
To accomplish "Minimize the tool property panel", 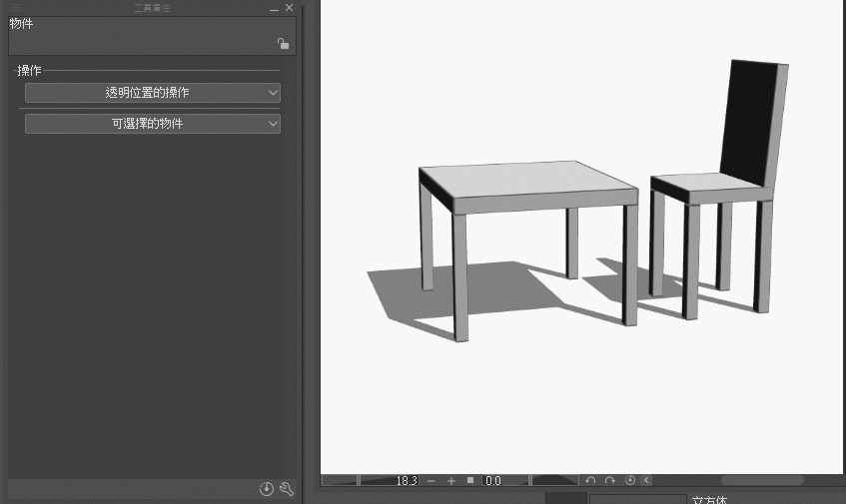I will pyautogui.click(x=274, y=8).
